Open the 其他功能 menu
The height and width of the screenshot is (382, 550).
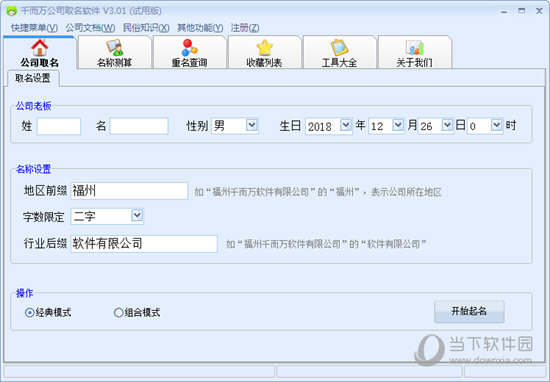(x=200, y=28)
